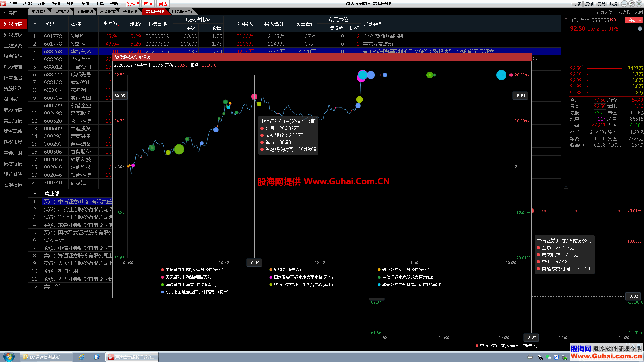Switch to the 自选股分析 tab
644x362 pixels.
(x=182, y=12)
